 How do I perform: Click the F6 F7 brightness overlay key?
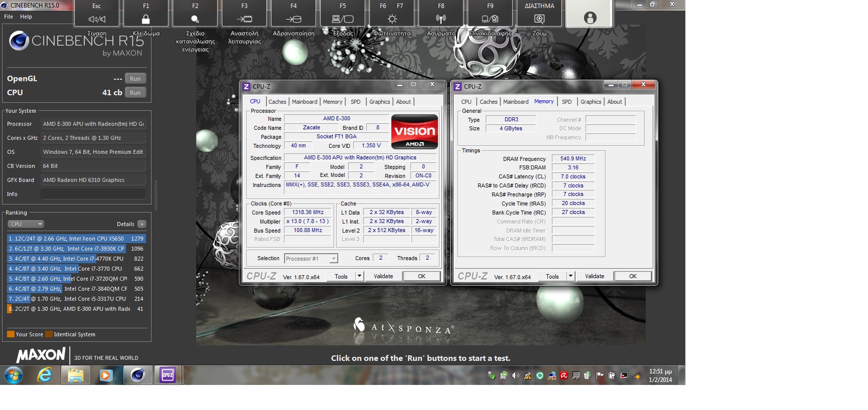click(392, 14)
